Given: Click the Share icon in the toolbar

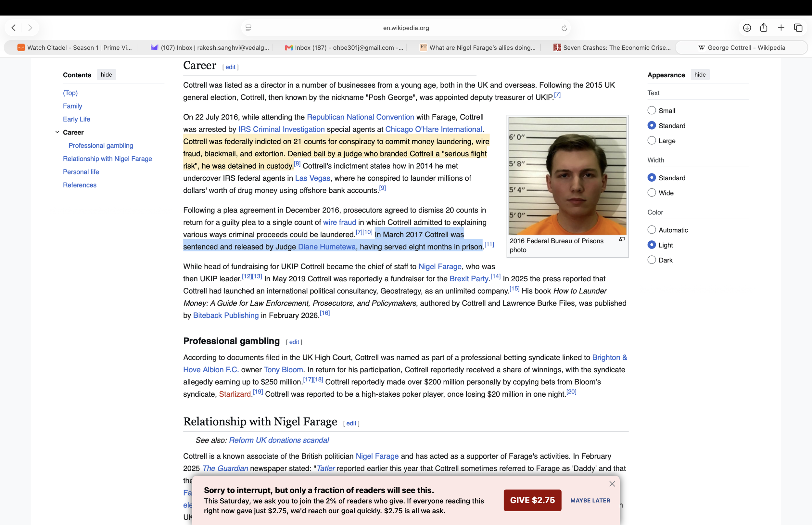Looking at the screenshot, I should coord(764,28).
